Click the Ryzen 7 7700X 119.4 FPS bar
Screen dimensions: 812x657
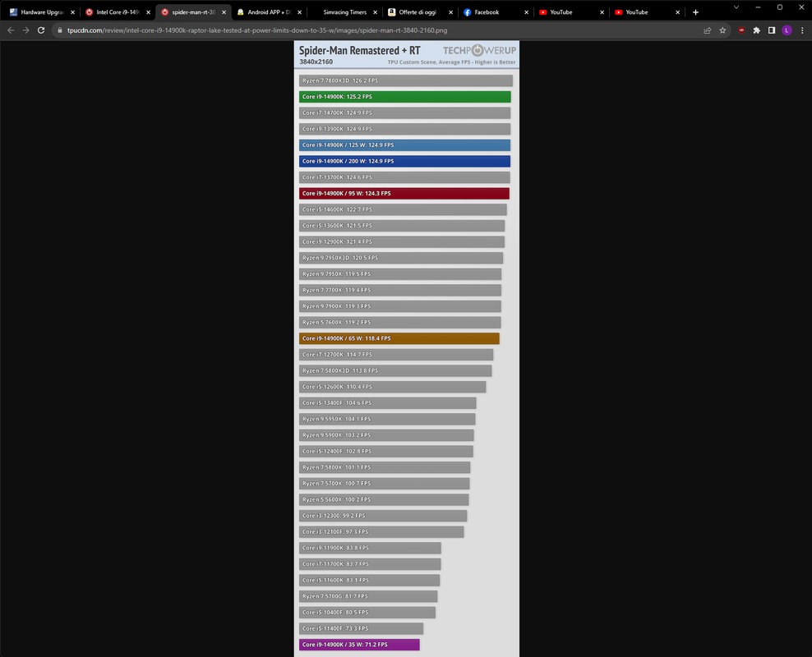point(399,290)
